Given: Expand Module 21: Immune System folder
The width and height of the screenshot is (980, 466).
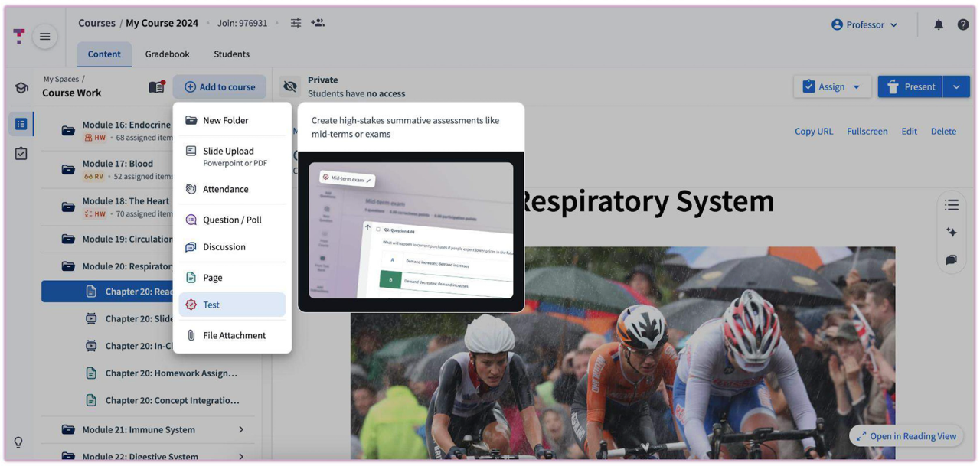Looking at the screenshot, I should tap(241, 430).
